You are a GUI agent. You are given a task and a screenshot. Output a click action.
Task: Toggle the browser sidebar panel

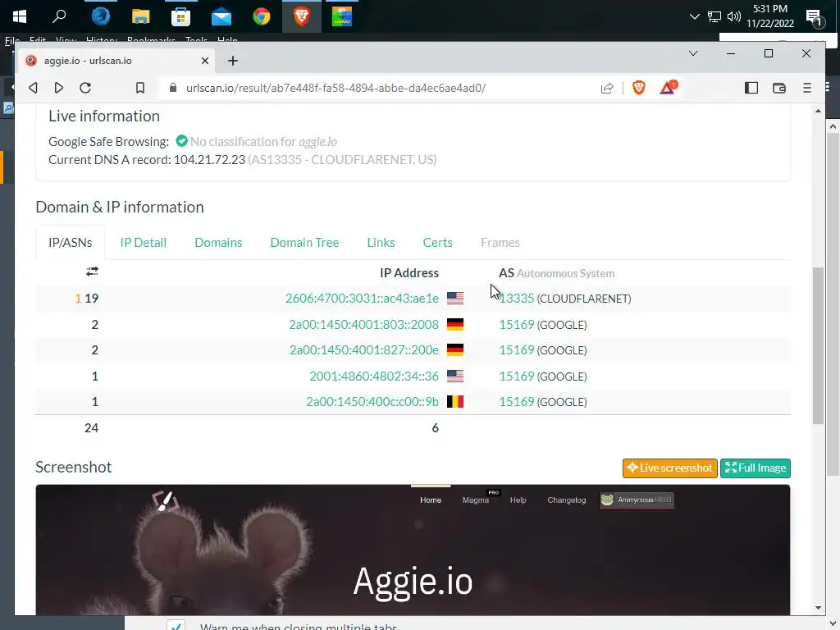tap(751, 88)
